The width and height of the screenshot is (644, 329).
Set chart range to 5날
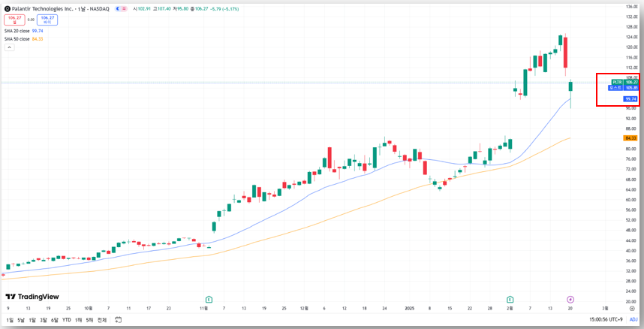(x=21, y=319)
